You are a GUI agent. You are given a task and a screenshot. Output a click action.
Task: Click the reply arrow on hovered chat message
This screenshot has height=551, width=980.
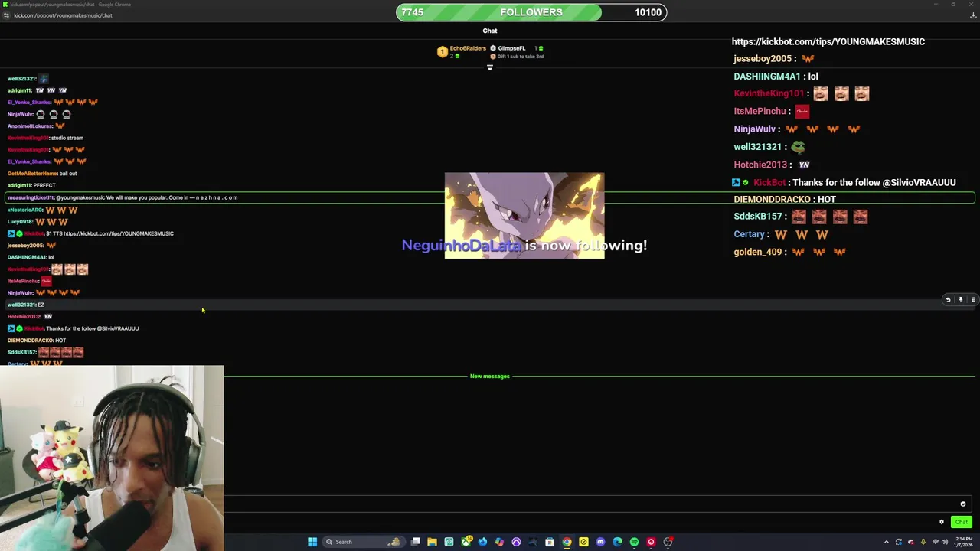point(948,300)
